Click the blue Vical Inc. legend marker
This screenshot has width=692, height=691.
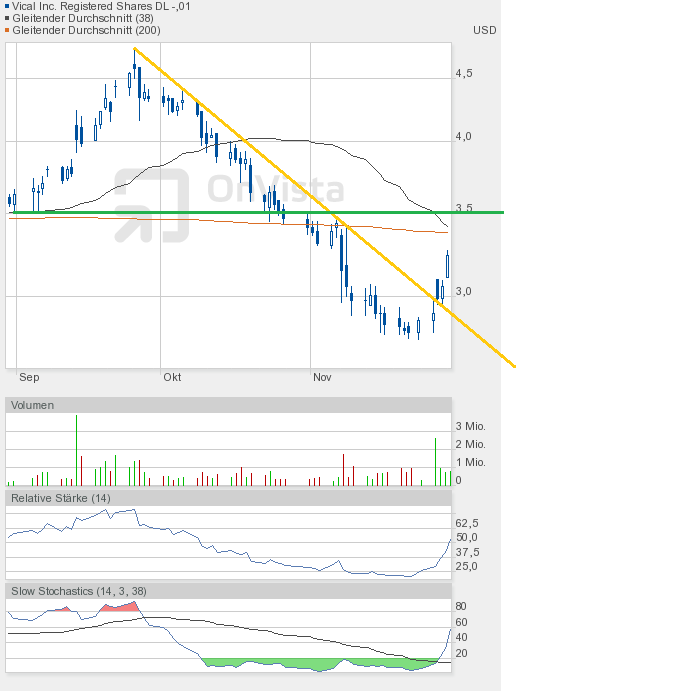click(8, 6)
